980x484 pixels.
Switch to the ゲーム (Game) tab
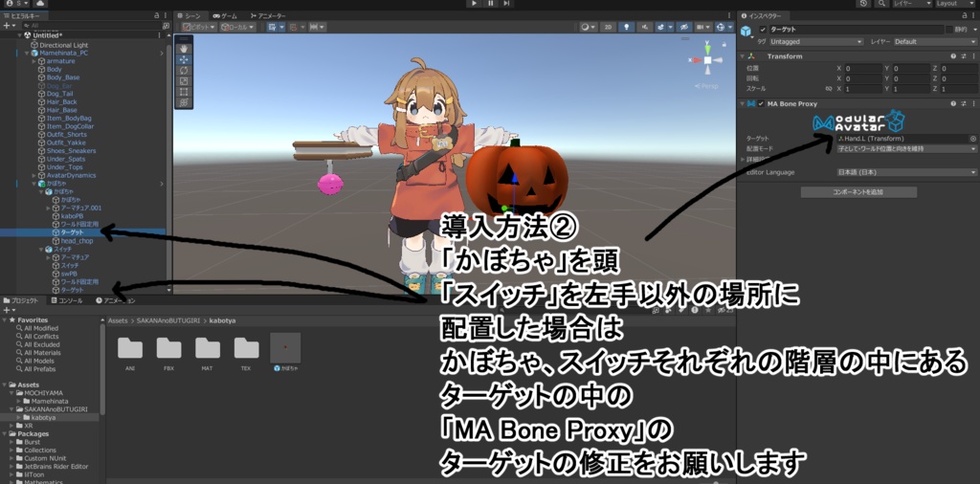tap(224, 15)
